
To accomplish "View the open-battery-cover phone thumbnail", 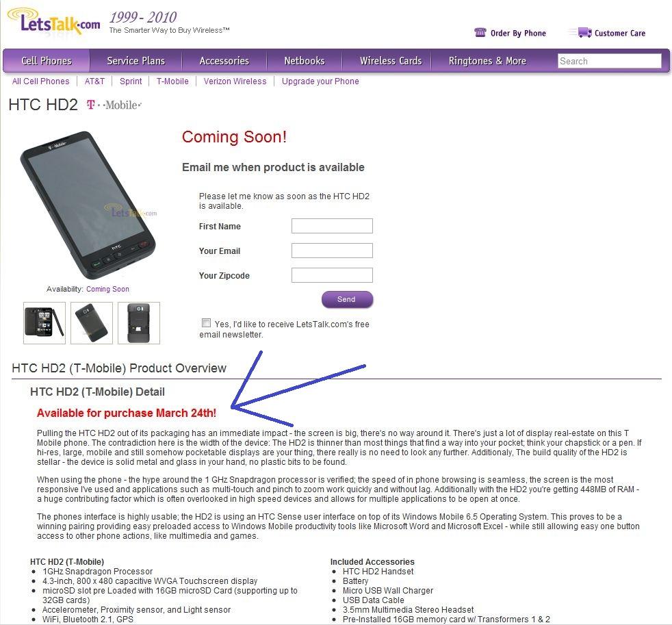I will (138, 323).
